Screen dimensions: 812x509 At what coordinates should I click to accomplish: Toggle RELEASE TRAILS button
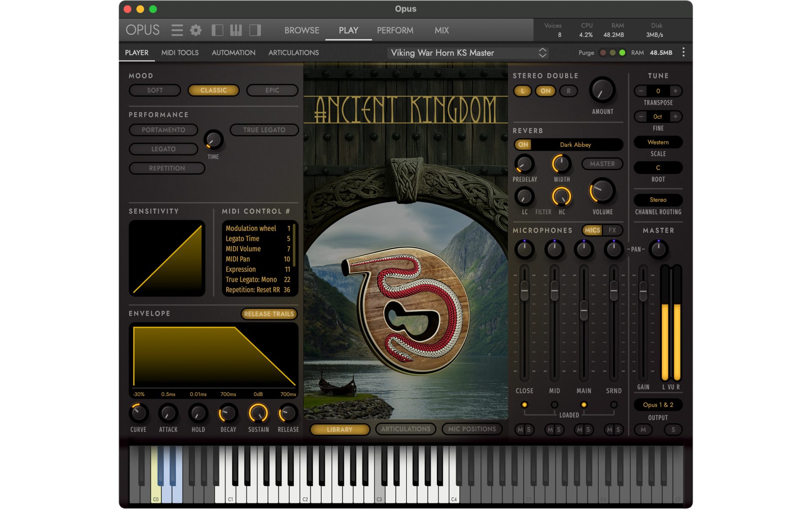(269, 314)
